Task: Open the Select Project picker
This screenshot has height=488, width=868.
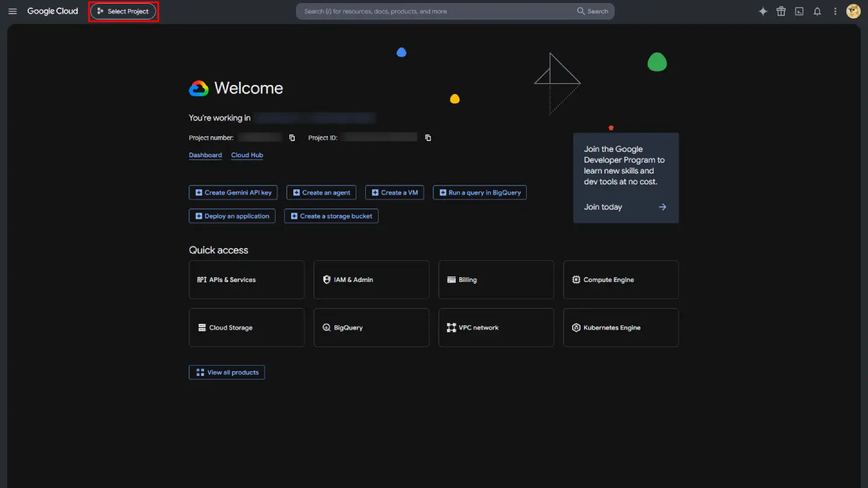Action: (123, 11)
